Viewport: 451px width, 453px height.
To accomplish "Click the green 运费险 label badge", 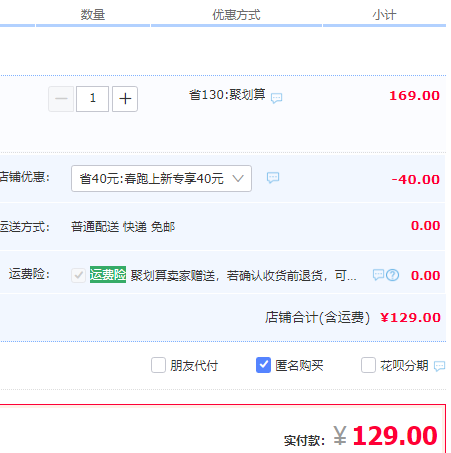I will pos(108,275).
